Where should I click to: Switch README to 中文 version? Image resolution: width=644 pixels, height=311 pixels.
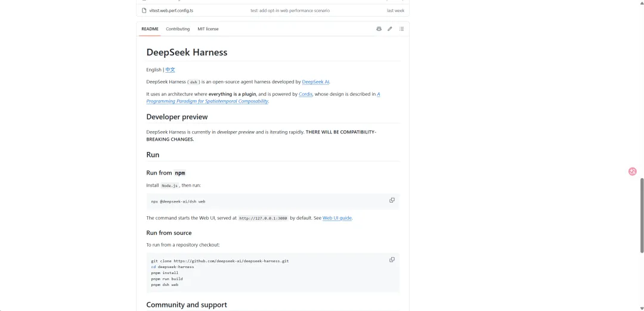[x=170, y=70]
